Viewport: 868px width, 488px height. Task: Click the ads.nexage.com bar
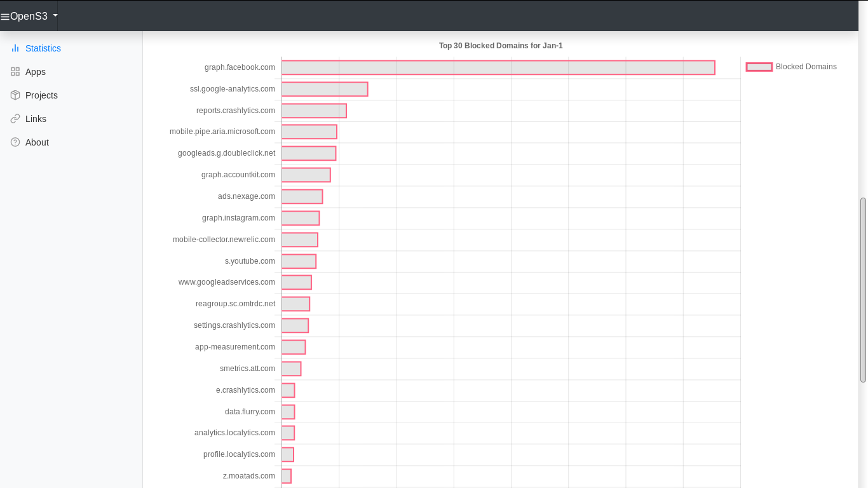point(302,196)
